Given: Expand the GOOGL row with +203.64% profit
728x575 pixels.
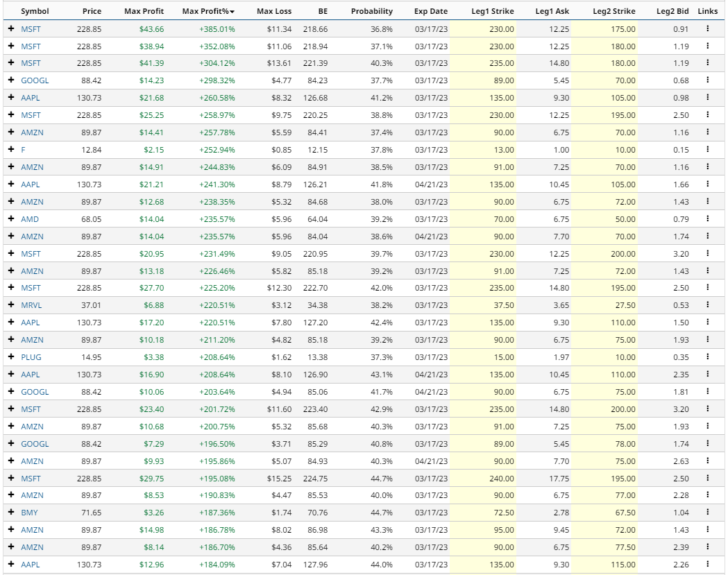Looking at the screenshot, I should [11, 392].
